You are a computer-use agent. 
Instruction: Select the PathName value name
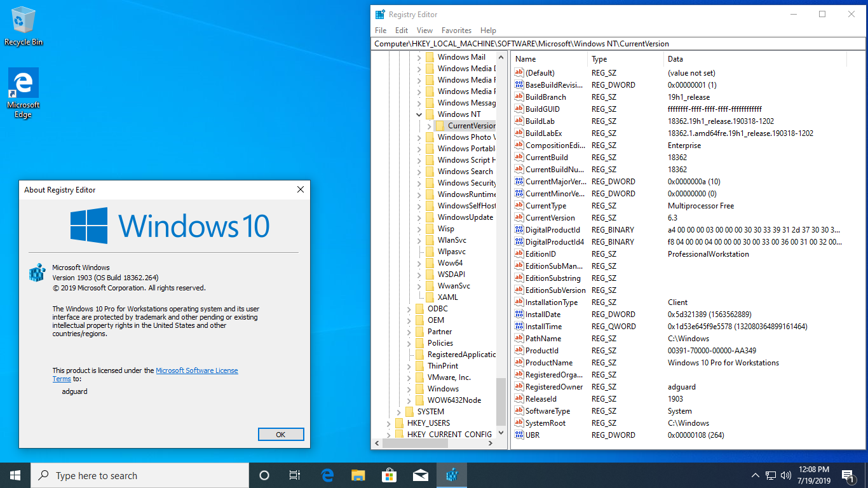point(543,339)
